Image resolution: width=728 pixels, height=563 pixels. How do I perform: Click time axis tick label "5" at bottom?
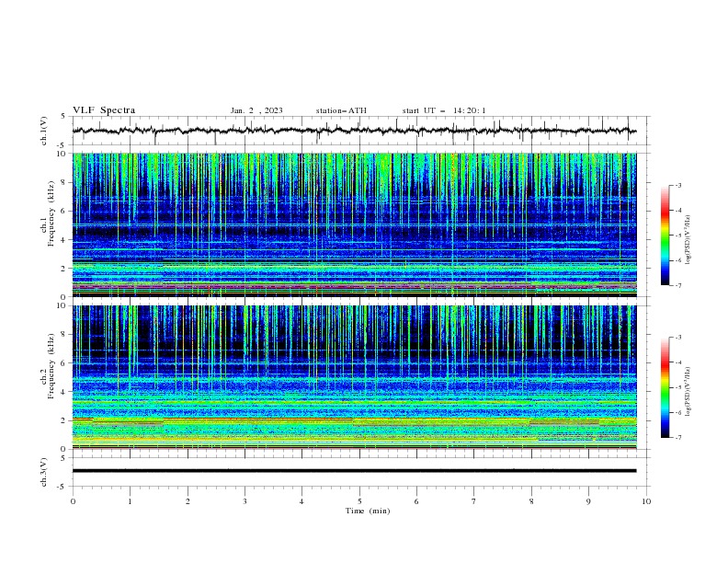(x=359, y=501)
